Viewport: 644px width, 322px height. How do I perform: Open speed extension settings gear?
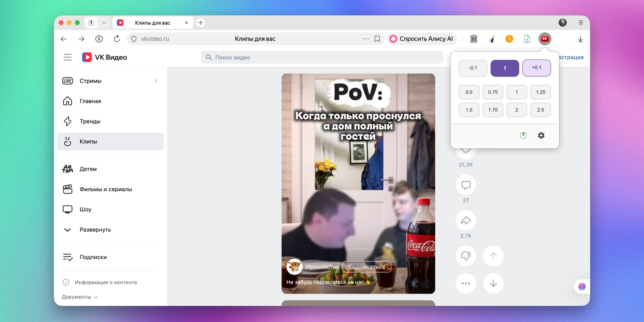click(541, 135)
